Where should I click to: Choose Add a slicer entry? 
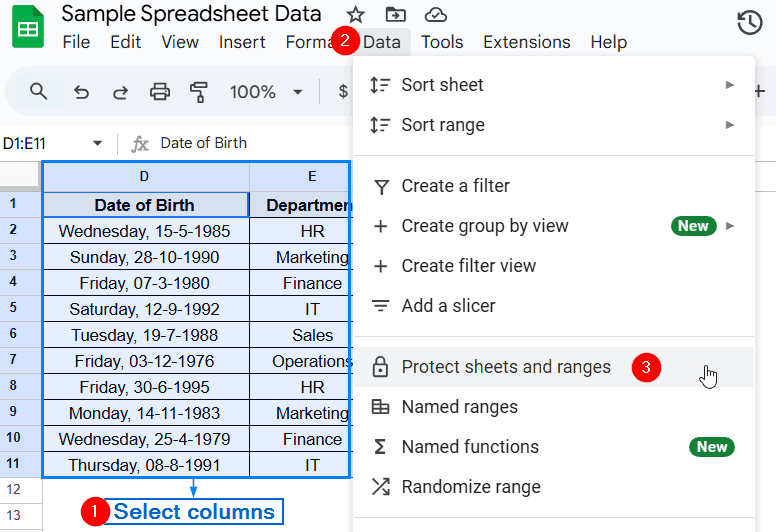coord(554,306)
